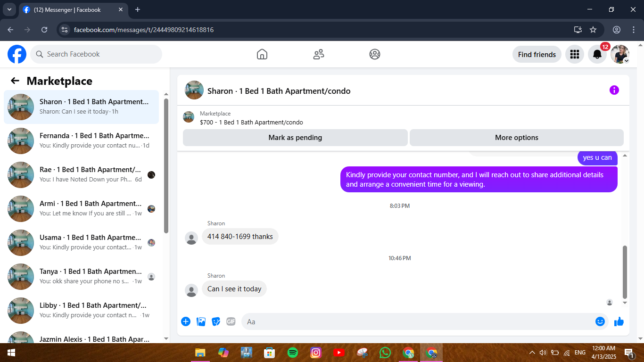Open the emoji picker in the message box

(600, 321)
